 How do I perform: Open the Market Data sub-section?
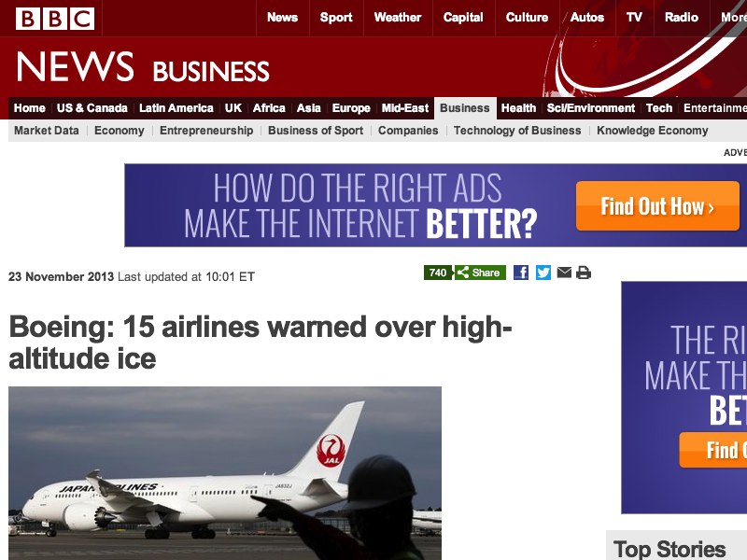pos(46,131)
